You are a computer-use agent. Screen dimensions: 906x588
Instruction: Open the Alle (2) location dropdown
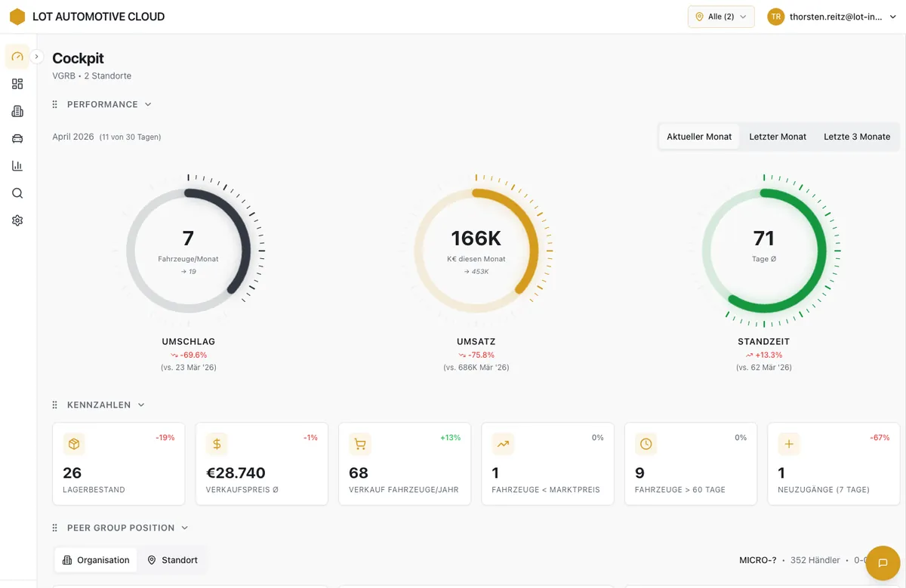[x=720, y=17]
